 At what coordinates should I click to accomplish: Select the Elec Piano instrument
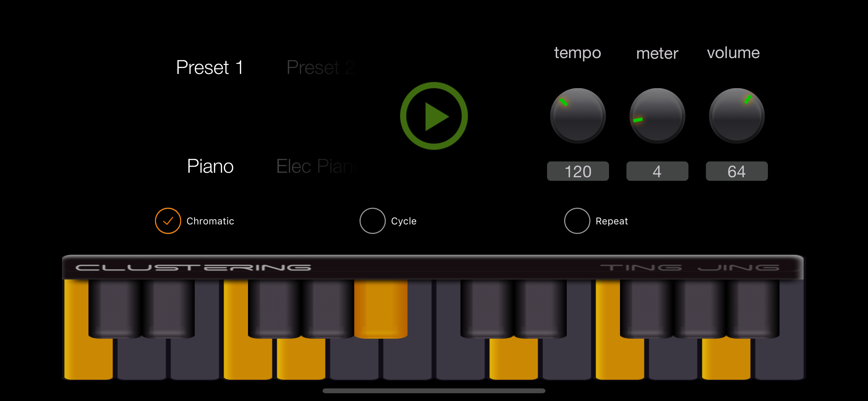tap(315, 163)
